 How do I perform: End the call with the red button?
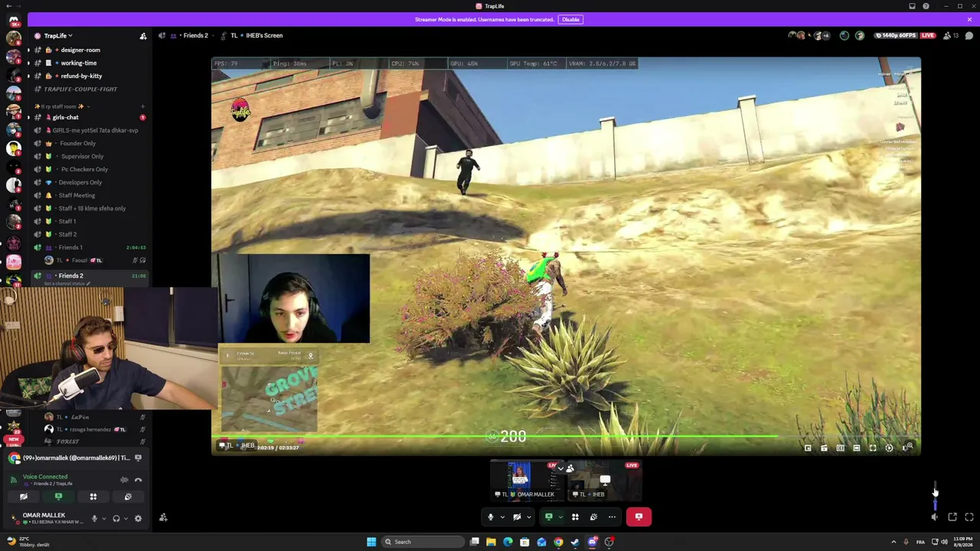click(x=639, y=517)
